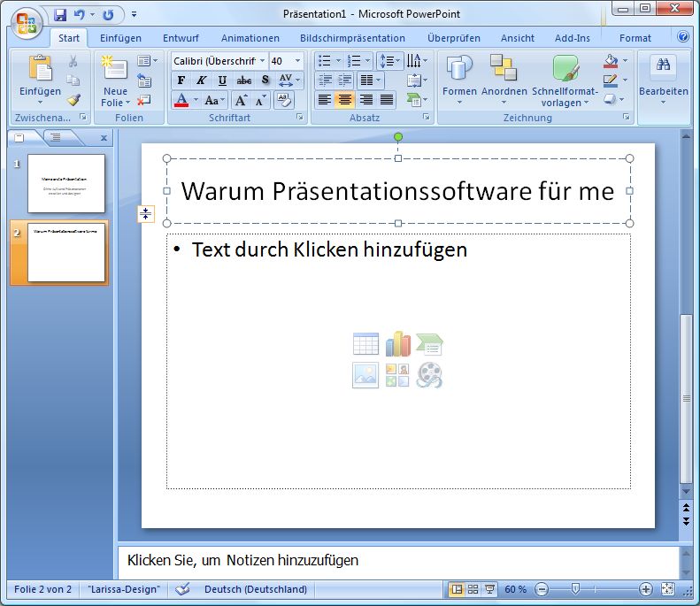Viewport: 700px width, 606px height.
Task: Save the presentation from quick access toolbar
Action: click(x=60, y=15)
